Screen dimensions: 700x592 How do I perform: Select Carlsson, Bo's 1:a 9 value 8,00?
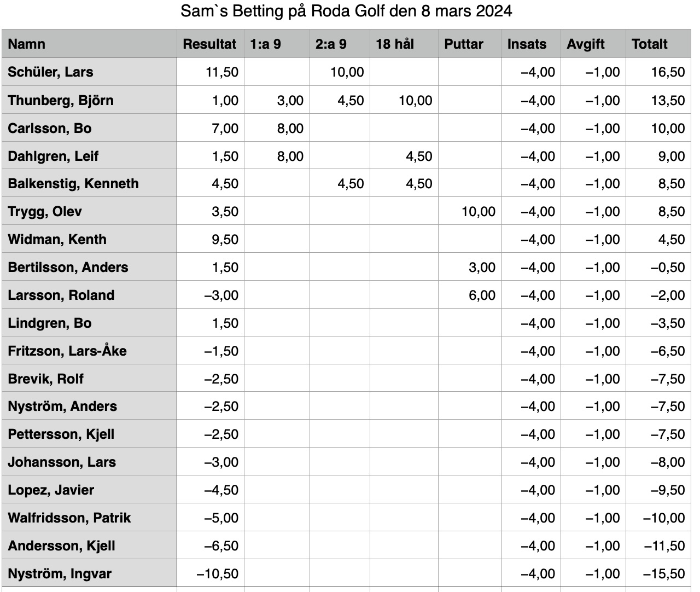point(277,128)
